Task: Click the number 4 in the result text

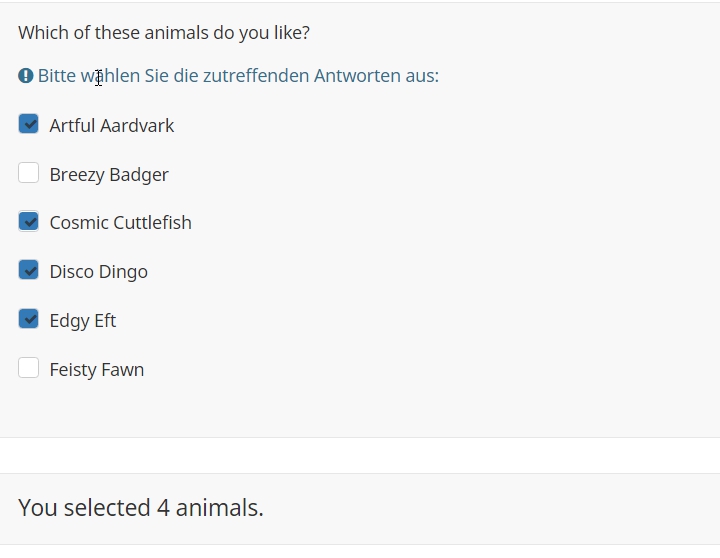Action: [x=163, y=508]
